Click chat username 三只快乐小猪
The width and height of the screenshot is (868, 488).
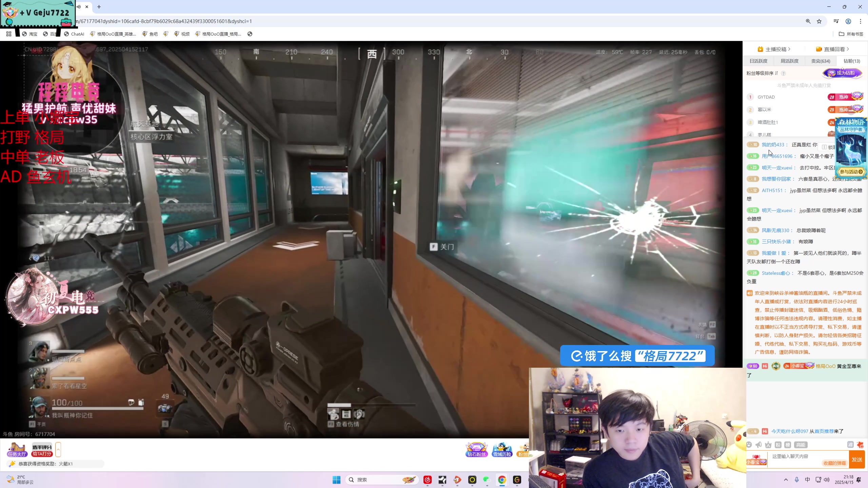pyautogui.click(x=776, y=242)
